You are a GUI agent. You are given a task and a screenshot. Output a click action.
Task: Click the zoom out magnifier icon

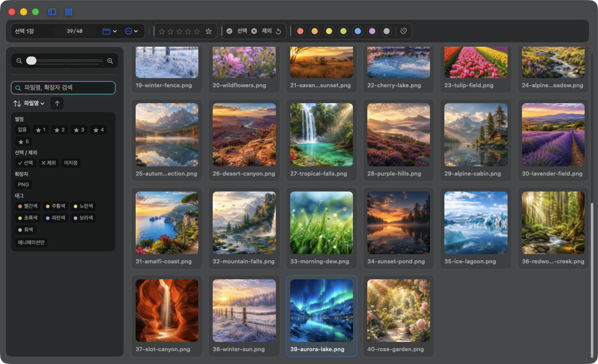pos(19,61)
